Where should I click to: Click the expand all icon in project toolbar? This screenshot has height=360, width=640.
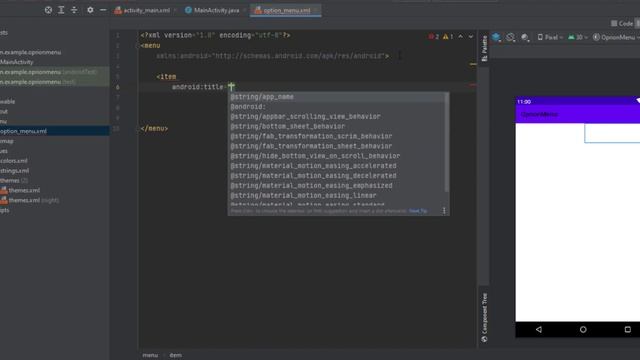pos(61,10)
